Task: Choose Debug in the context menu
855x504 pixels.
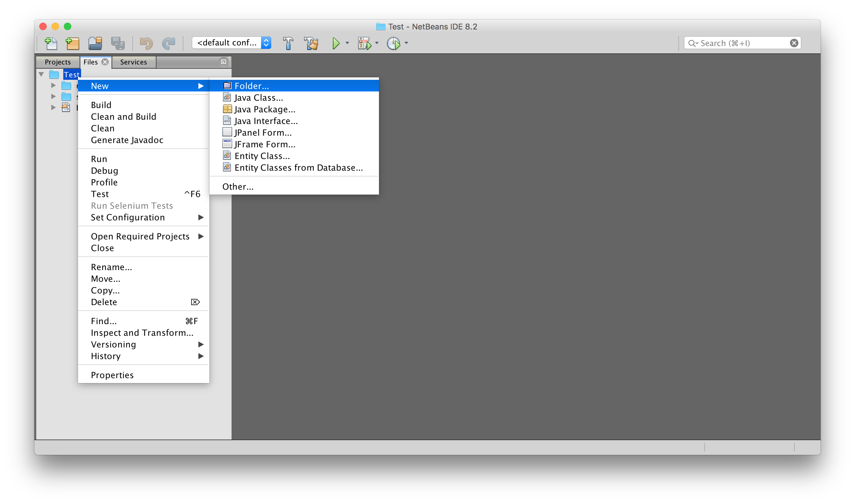Action: pos(144,170)
